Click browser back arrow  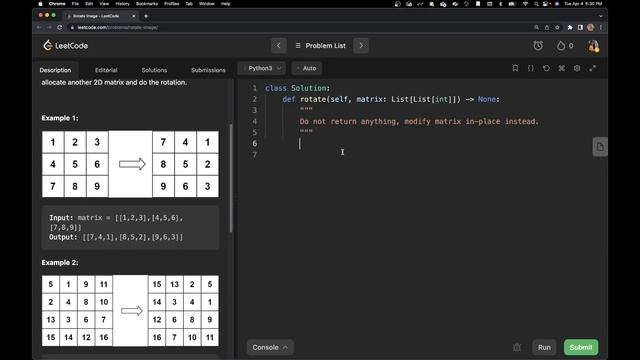[39, 27]
